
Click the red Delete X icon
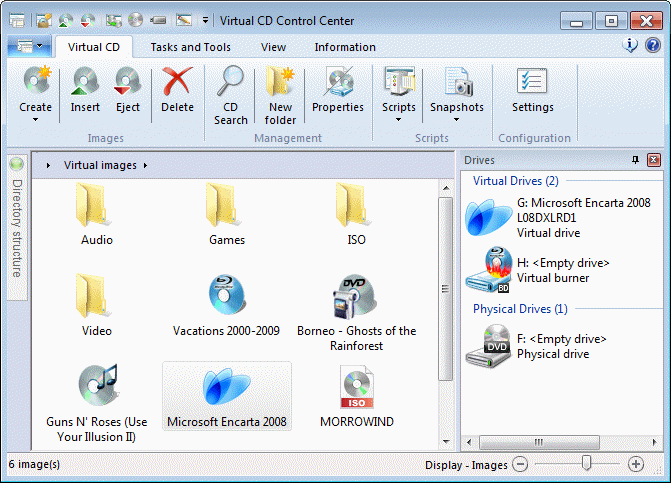coord(177,80)
